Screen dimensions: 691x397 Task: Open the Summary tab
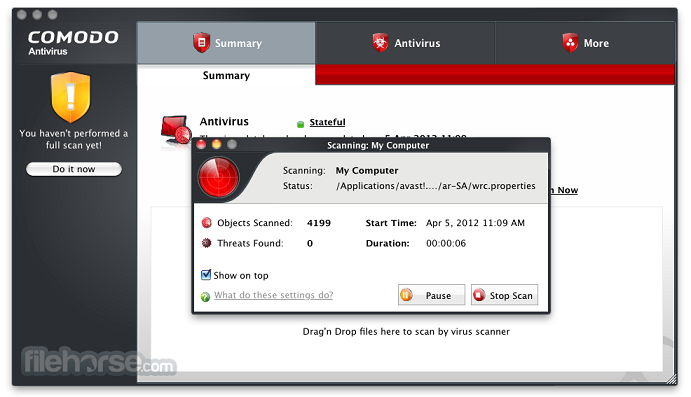click(x=226, y=43)
